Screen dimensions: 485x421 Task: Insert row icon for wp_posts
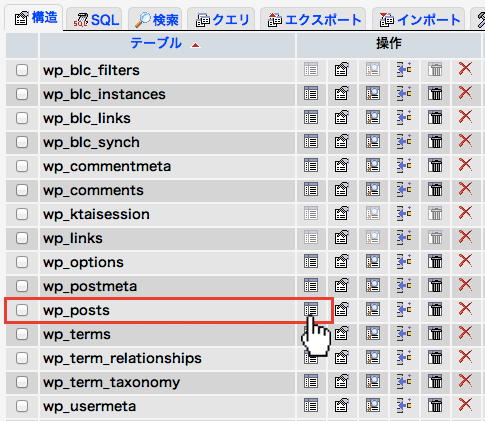pos(404,310)
